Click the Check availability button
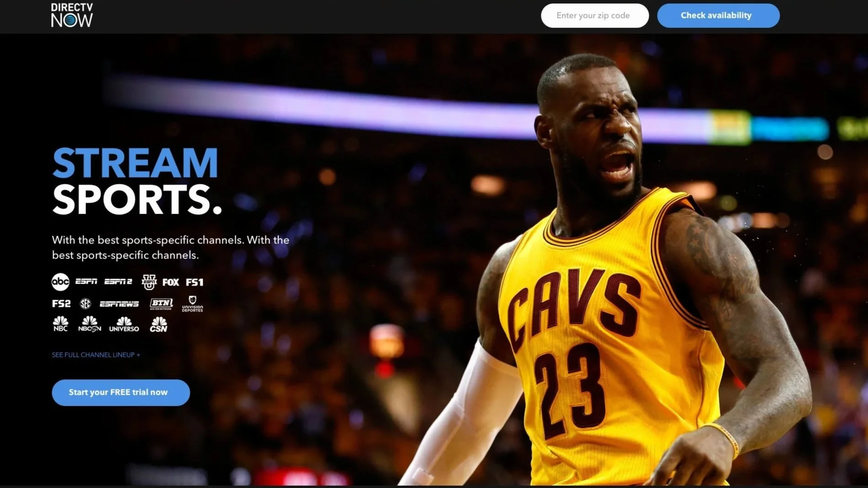The width and height of the screenshot is (868, 488). pyautogui.click(x=718, y=16)
